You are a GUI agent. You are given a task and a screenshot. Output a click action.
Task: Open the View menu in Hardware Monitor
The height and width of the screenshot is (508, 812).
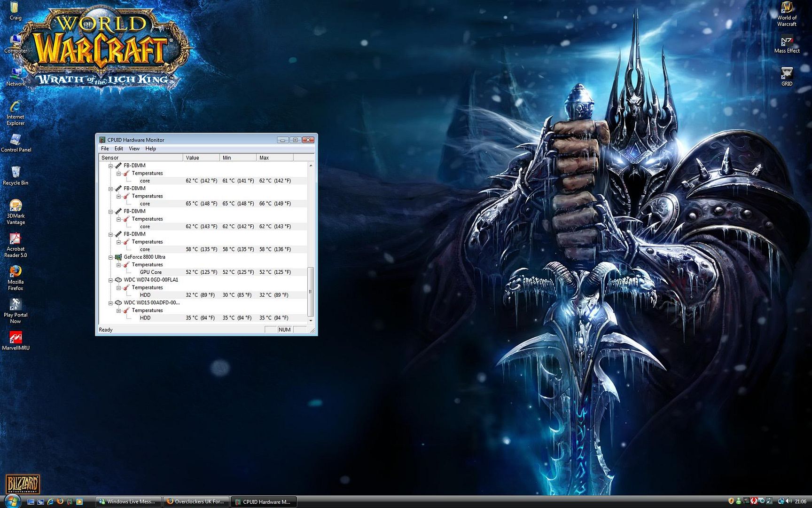(134, 149)
